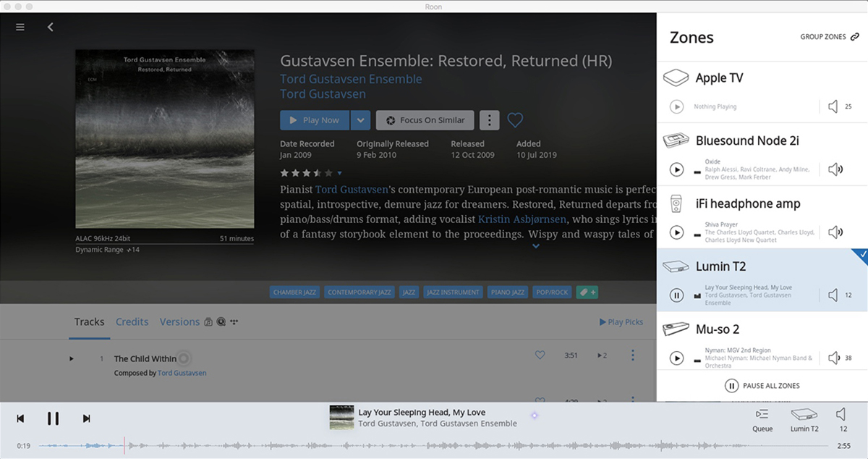Open Bluesound Node 2i volume speaker

click(835, 169)
